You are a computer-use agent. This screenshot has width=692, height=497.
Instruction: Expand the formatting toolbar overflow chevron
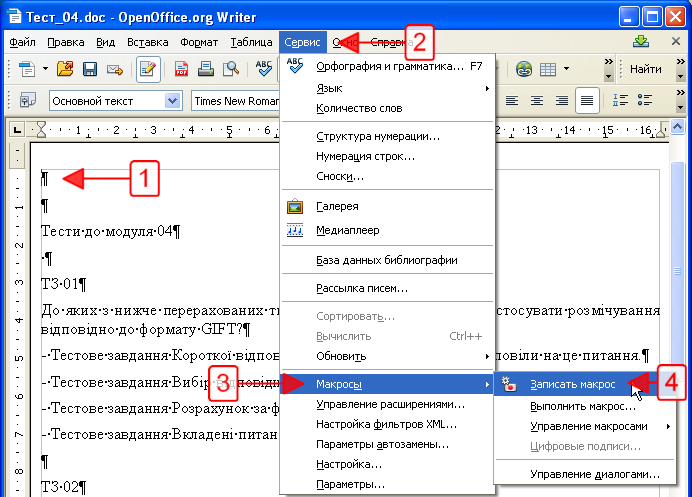pos(680,101)
